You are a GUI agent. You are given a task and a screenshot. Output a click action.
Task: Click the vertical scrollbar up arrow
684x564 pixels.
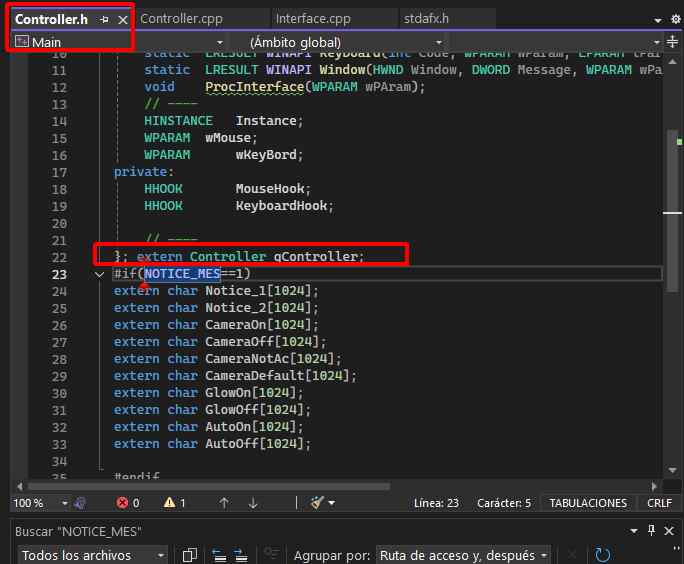coord(673,62)
